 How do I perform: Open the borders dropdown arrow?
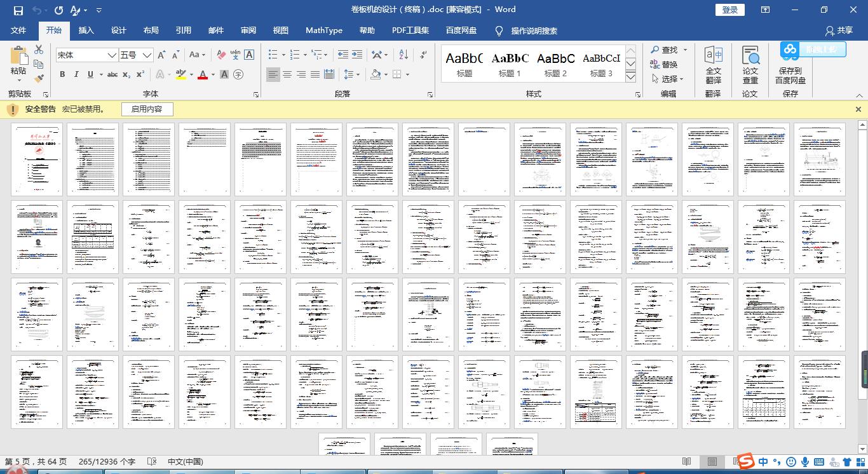point(407,74)
